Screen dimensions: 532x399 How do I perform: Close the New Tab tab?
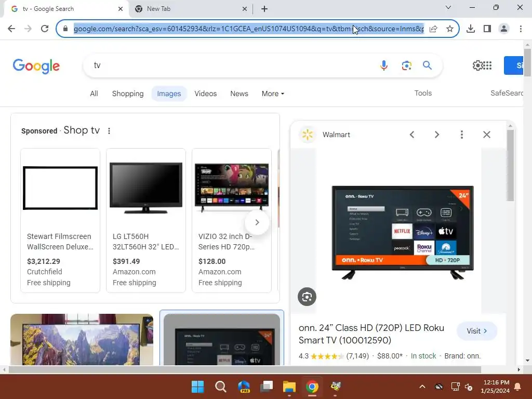(245, 9)
